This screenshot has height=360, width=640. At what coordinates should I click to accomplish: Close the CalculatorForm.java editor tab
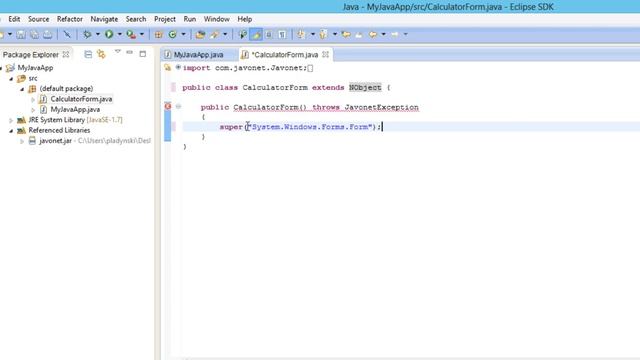point(325,54)
